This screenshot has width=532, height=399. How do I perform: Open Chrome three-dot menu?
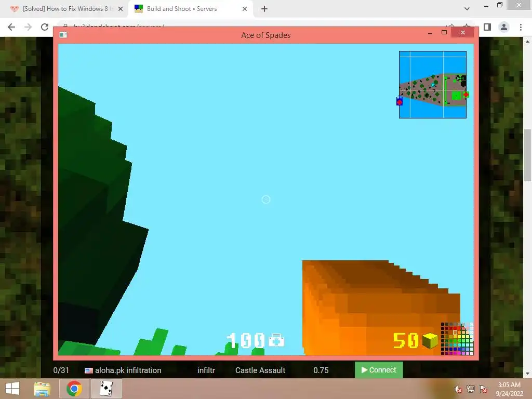(x=521, y=27)
